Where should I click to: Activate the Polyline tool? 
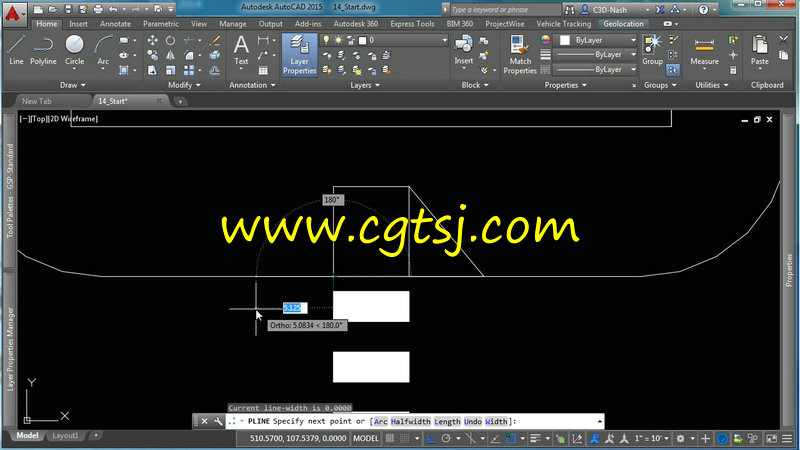point(43,50)
